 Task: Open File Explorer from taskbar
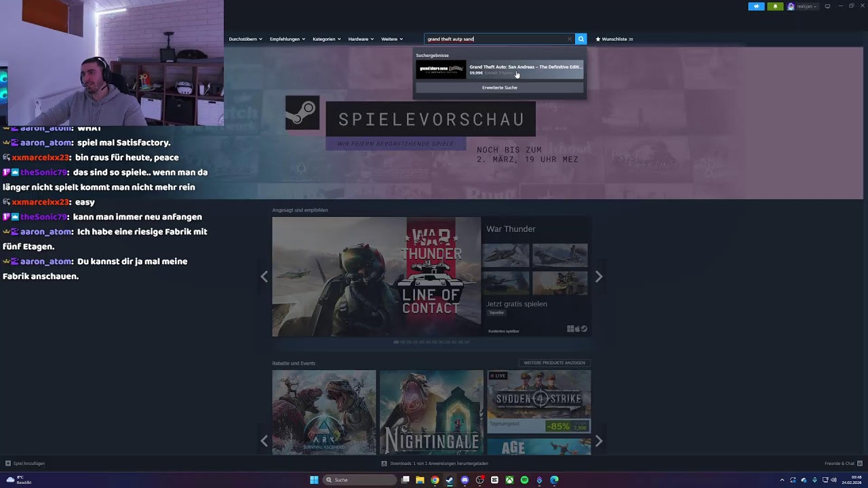[x=420, y=480]
